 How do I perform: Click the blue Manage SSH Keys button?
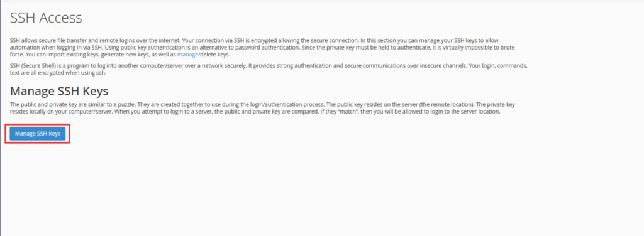point(37,134)
